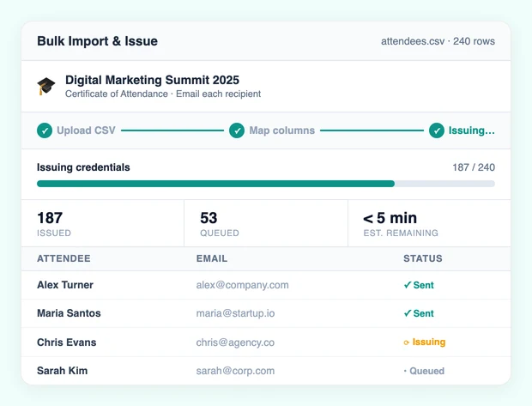Image resolution: width=532 pixels, height=406 pixels.
Task: Select the Alex Turner attendee name
Action: pyautogui.click(x=65, y=285)
